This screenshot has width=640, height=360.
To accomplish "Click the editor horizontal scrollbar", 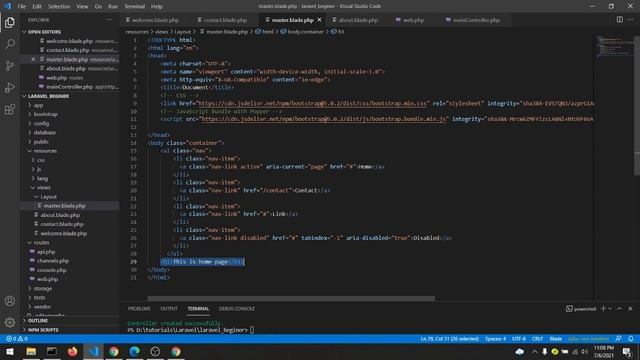I will pyautogui.click(x=291, y=298).
